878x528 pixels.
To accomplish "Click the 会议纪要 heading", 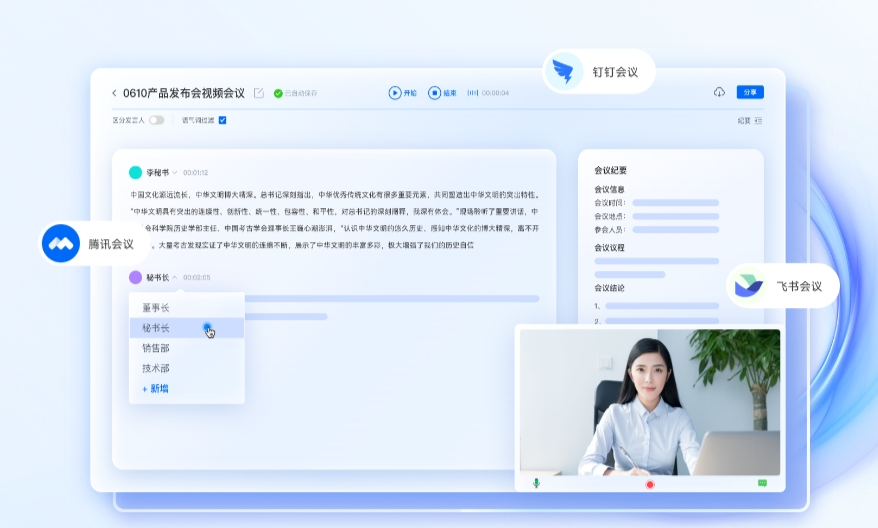I will coord(610,170).
